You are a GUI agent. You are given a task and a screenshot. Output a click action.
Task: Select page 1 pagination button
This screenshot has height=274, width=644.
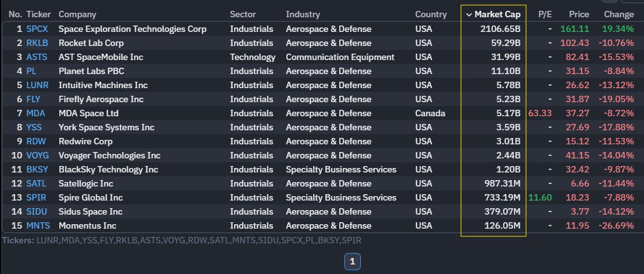click(352, 262)
